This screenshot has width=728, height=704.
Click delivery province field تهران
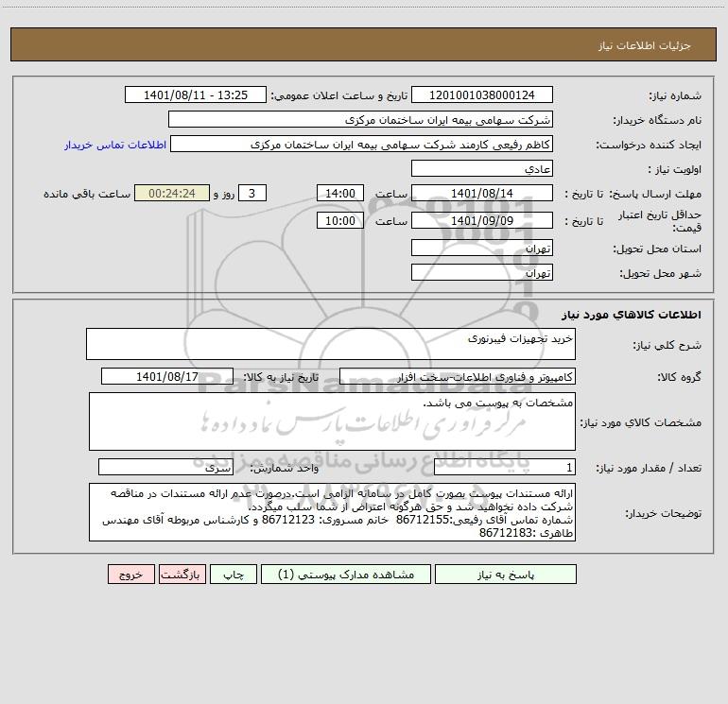pyautogui.click(x=482, y=249)
